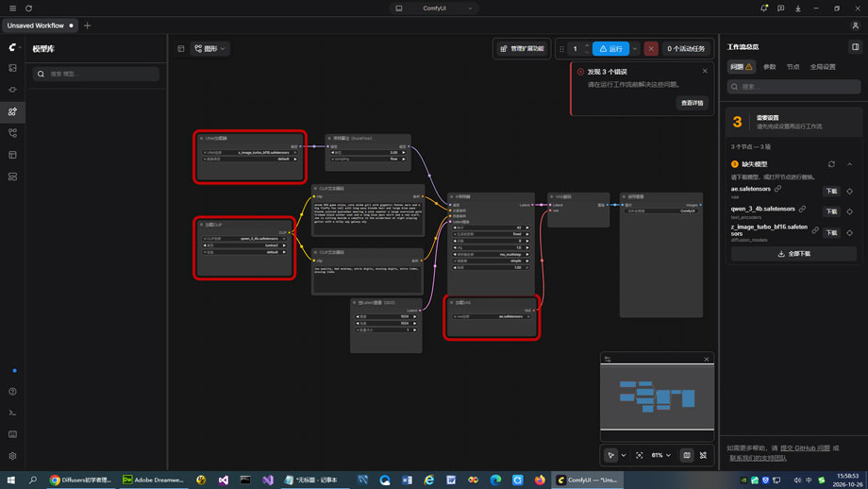Click 查看详情 in the error toast

(692, 103)
